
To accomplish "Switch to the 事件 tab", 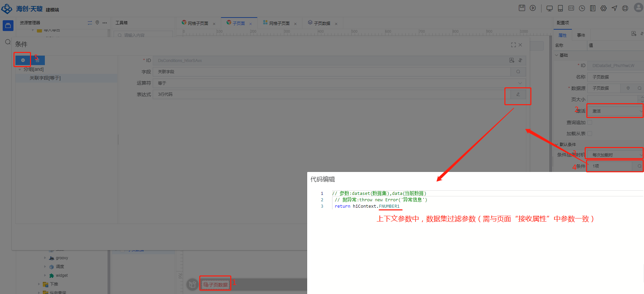I will [581, 35].
